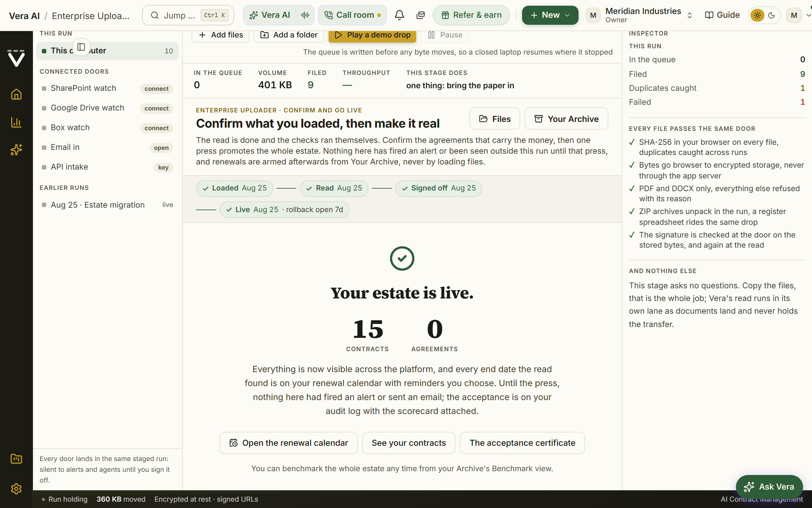Open the Guide
This screenshot has width=812, height=508.
tap(722, 15)
